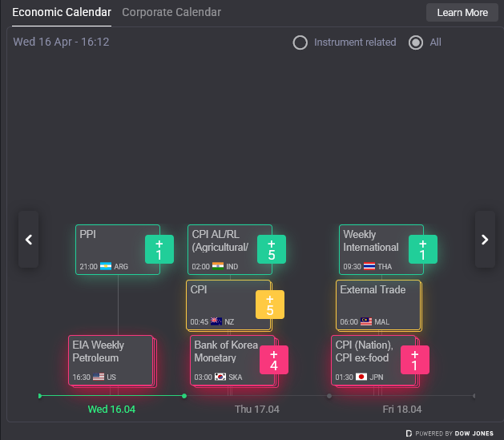Go to next days with right arrow
Screen dimensions: 504x440
pos(485,239)
